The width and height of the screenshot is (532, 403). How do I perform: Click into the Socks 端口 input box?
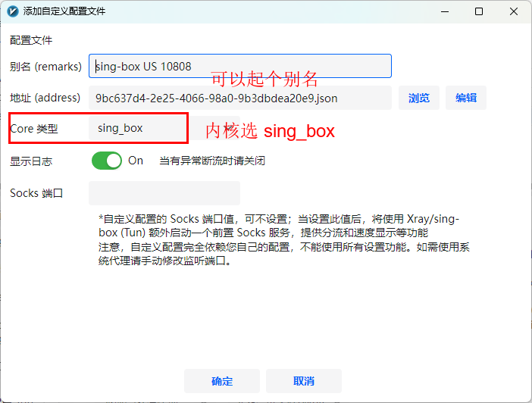pos(164,193)
